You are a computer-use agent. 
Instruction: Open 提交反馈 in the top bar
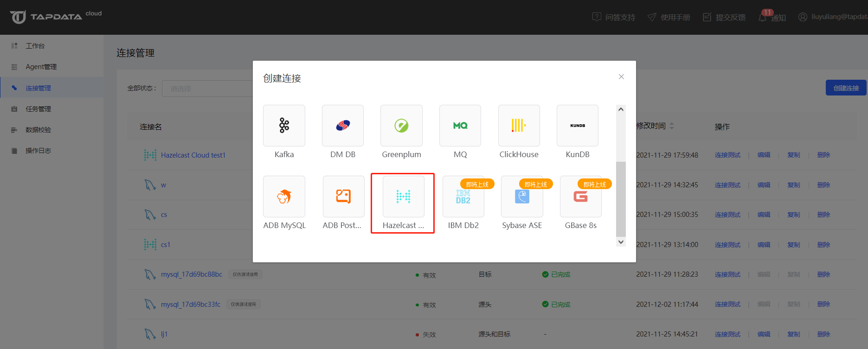[x=724, y=17]
